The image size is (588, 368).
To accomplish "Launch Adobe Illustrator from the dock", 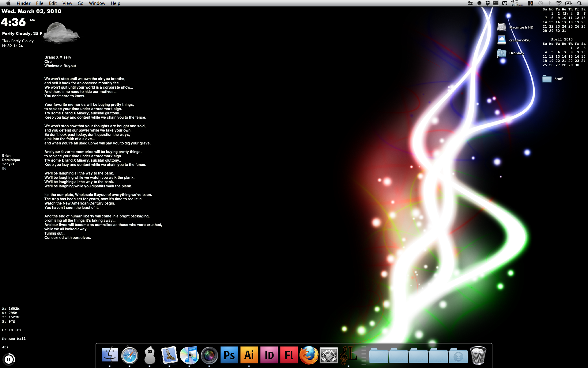I will tap(249, 355).
